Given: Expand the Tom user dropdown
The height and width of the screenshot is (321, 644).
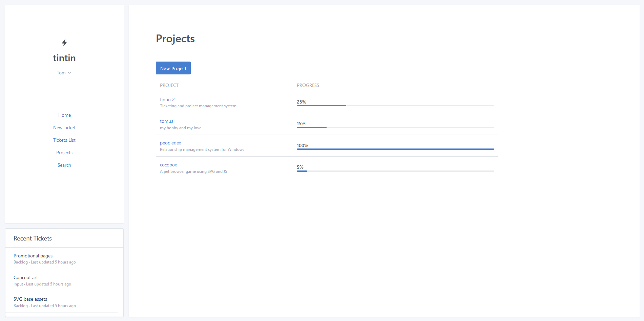Looking at the screenshot, I should click(64, 73).
